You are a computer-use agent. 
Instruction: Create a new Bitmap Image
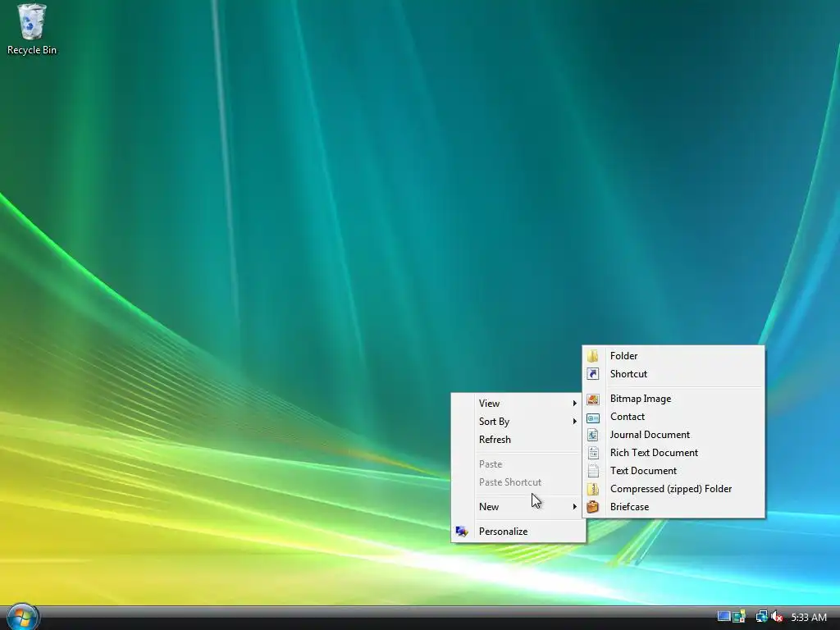(x=673, y=399)
